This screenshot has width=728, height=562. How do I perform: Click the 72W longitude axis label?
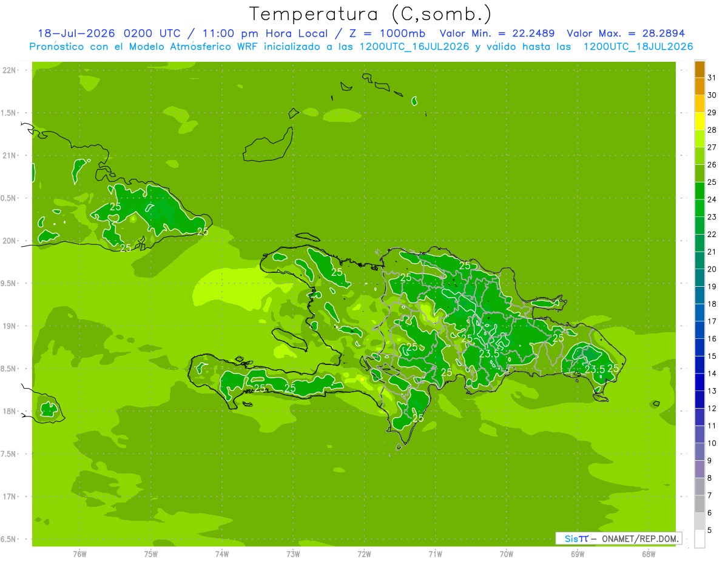(364, 554)
